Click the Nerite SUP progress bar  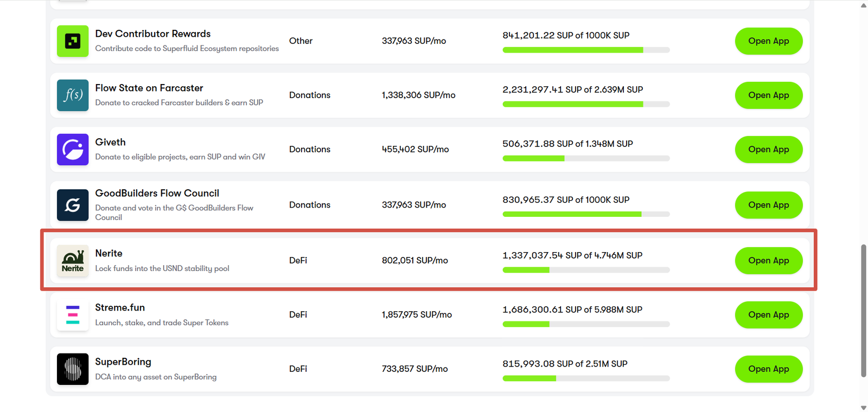click(x=586, y=270)
